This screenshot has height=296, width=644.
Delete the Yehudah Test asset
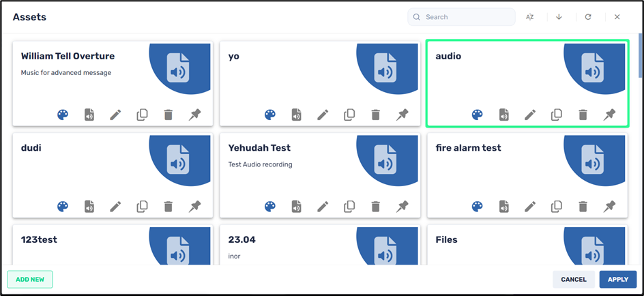coord(375,206)
